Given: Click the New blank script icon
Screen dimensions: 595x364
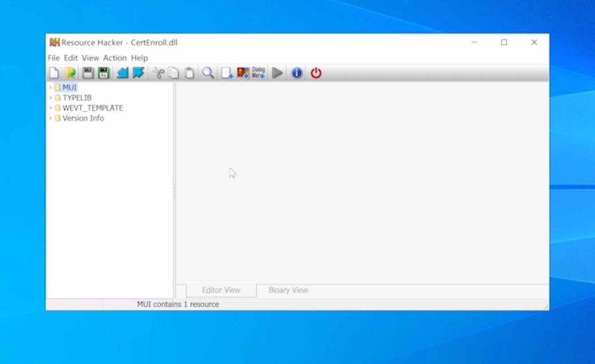Looking at the screenshot, I should click(x=54, y=73).
